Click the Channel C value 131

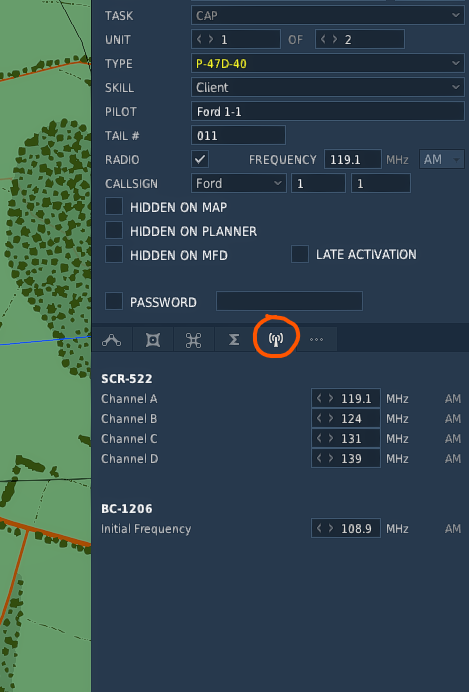[x=351, y=439]
